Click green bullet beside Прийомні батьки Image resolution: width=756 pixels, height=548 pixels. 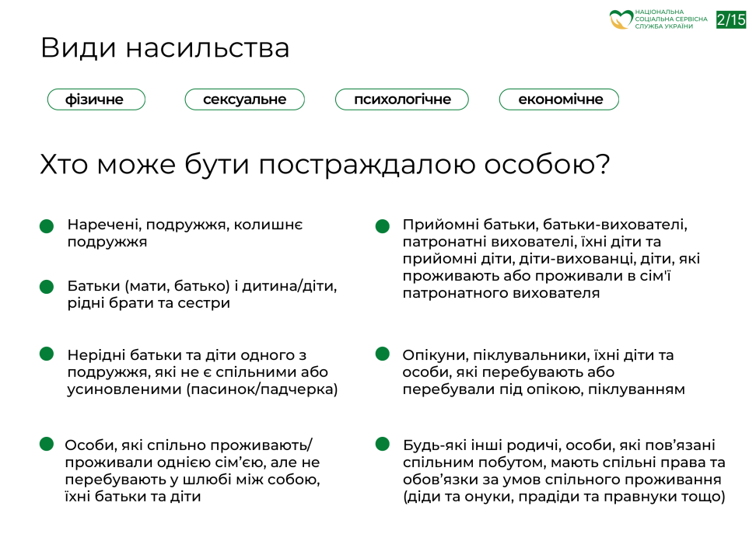[x=383, y=225]
